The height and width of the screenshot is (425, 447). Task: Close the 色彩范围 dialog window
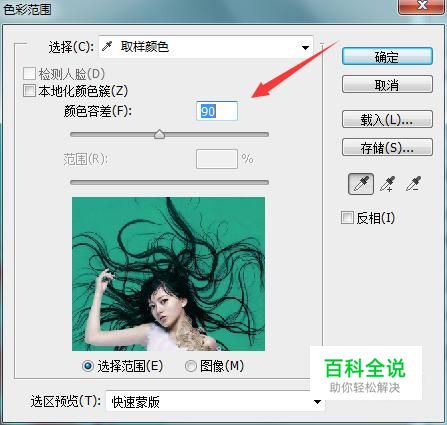pyautogui.click(x=422, y=6)
